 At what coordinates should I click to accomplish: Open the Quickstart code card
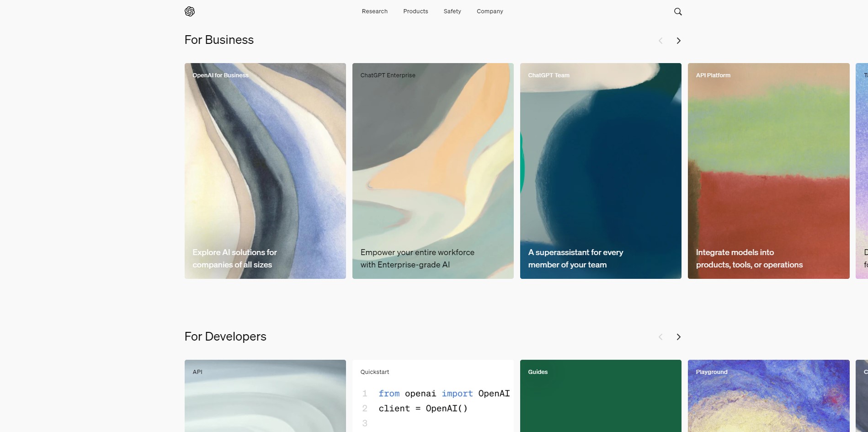click(x=433, y=396)
